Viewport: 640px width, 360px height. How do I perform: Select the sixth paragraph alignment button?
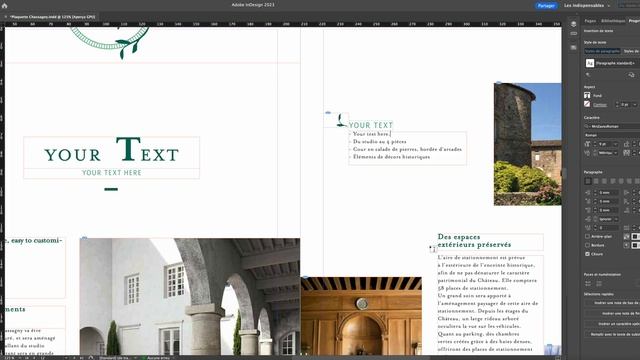[x=629, y=181]
